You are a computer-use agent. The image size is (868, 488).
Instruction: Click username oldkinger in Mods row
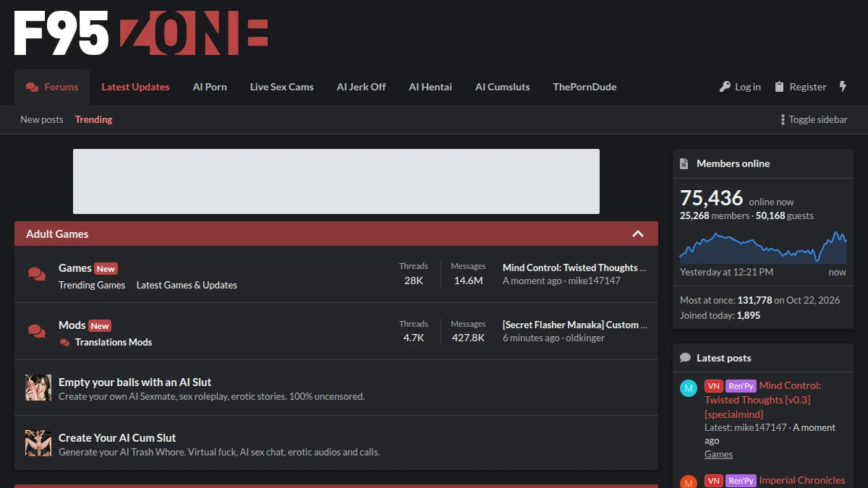(585, 338)
